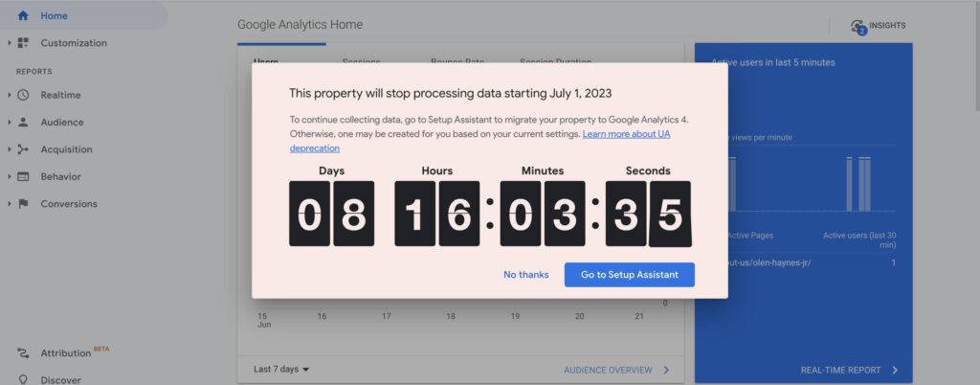Click the Behavior window icon
980x385 pixels.
[23, 176]
